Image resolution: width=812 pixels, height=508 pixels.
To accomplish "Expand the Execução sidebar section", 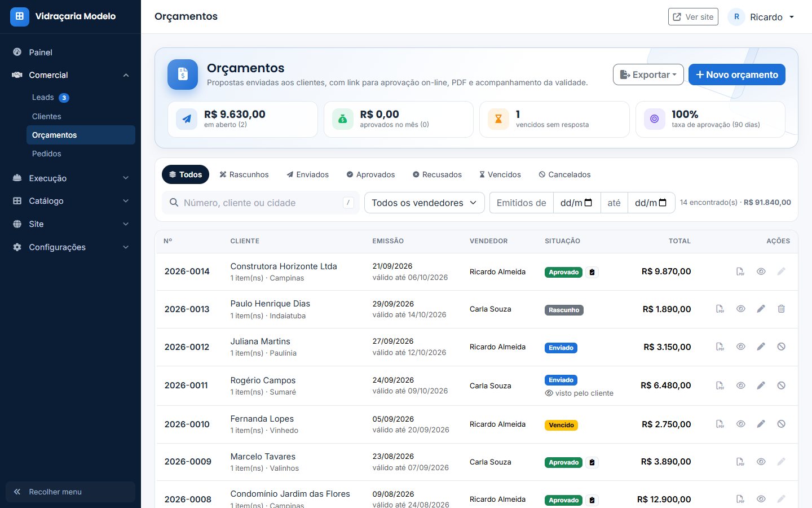I will click(70, 178).
